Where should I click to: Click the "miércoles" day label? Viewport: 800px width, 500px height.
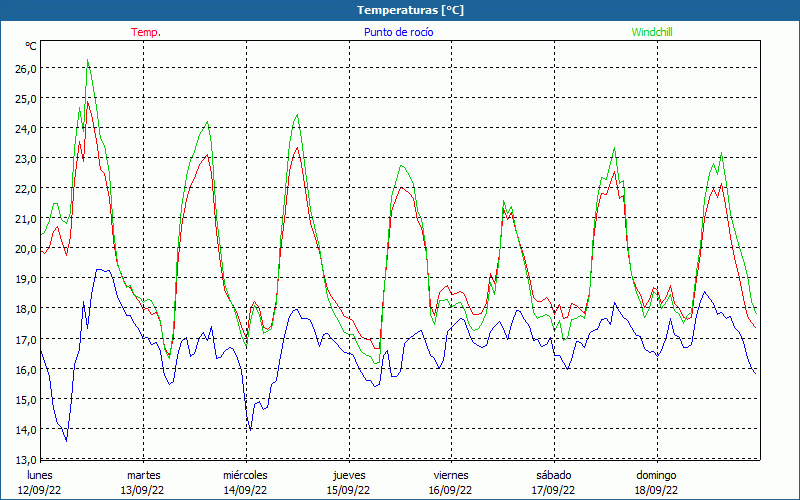coord(245,475)
